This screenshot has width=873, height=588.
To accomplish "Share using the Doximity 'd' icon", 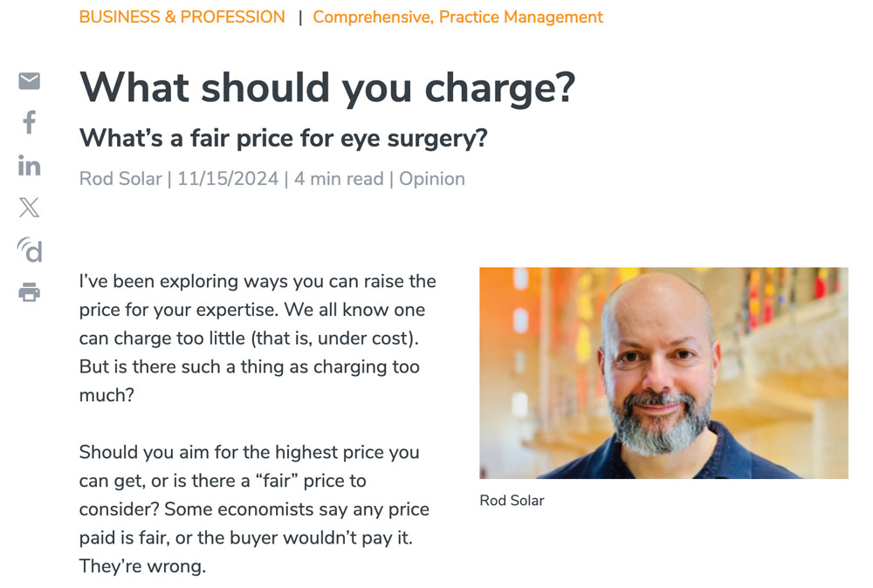I will (29, 250).
